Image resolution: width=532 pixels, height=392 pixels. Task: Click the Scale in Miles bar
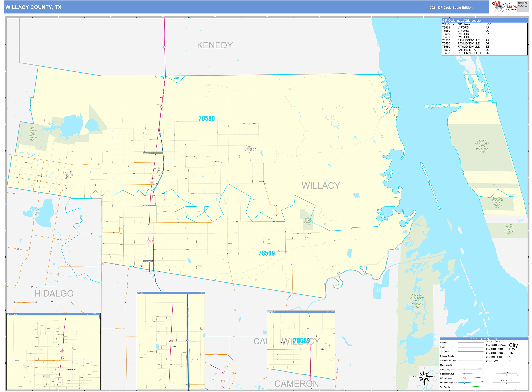[506, 374]
